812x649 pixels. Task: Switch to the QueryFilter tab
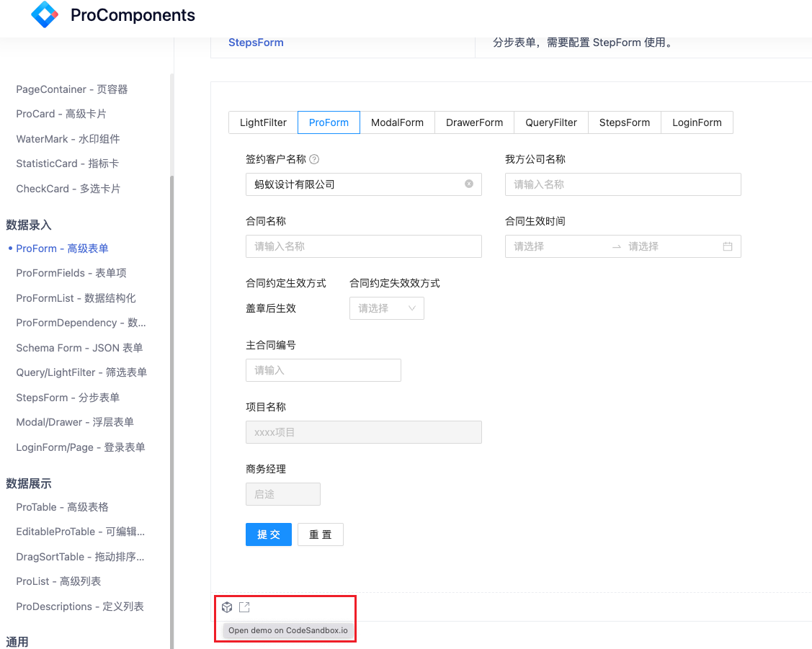(550, 122)
